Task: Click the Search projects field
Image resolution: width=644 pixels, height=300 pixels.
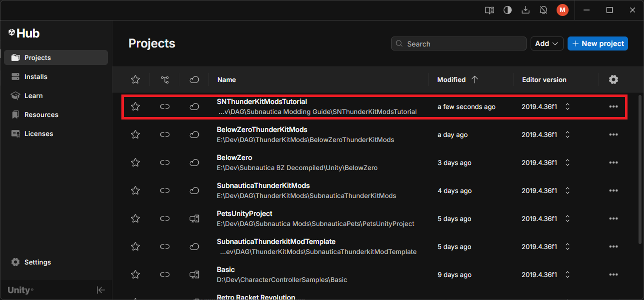Action: 458,43
